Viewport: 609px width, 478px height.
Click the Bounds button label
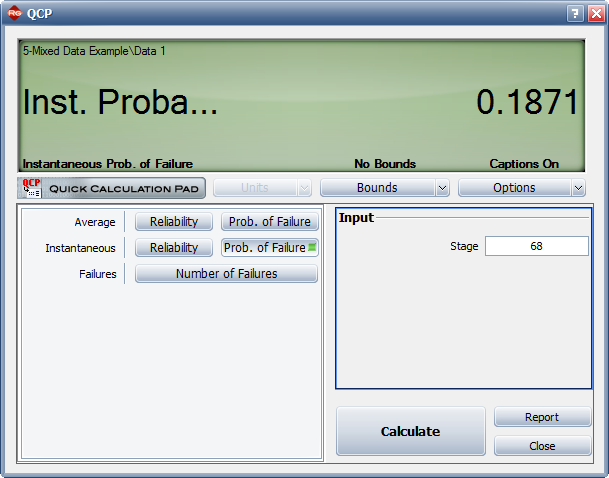pos(377,188)
